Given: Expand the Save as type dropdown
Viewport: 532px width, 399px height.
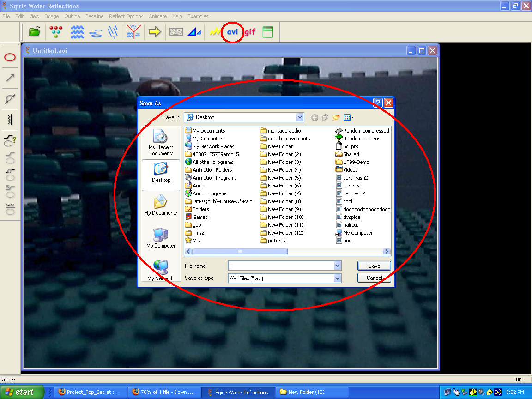Looking at the screenshot, I should tap(337, 278).
